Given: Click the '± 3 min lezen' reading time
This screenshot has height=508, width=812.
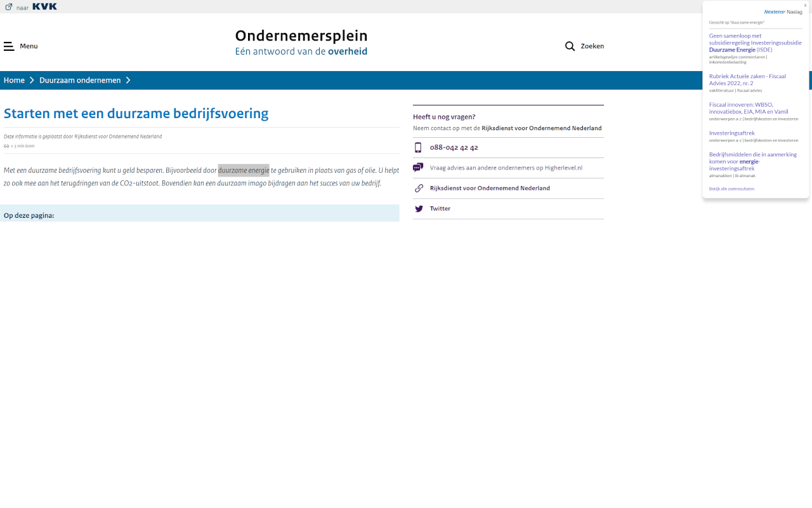Looking at the screenshot, I should [x=22, y=146].
